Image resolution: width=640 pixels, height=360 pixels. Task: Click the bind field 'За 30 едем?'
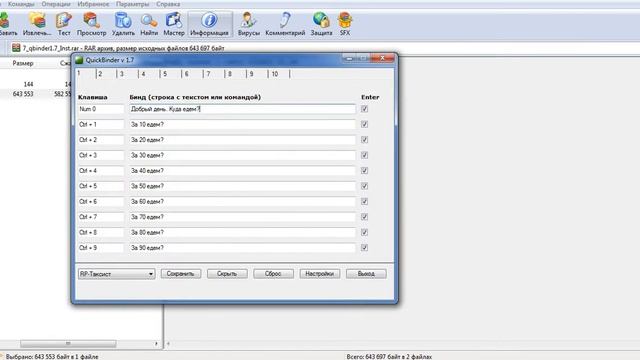pyautogui.click(x=242, y=156)
